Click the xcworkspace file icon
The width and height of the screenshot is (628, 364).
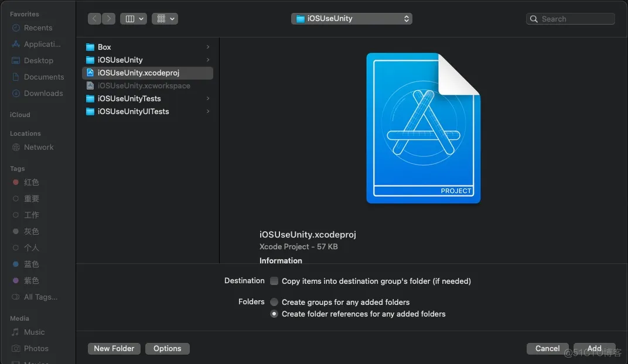(90, 85)
